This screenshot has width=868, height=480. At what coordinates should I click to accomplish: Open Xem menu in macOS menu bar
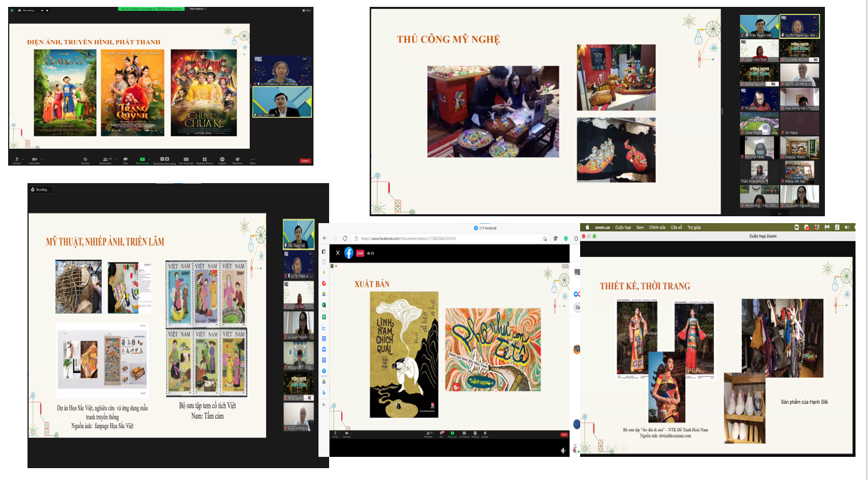pyautogui.click(x=640, y=227)
